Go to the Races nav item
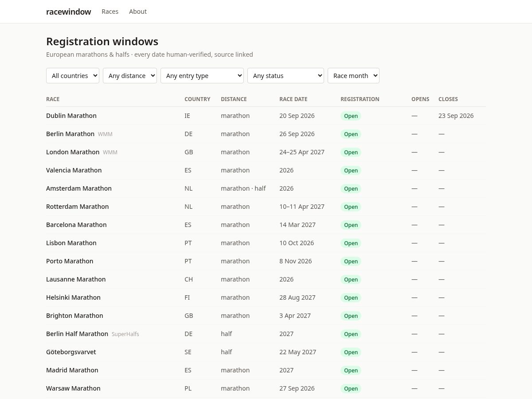532x399 pixels. pos(110,12)
